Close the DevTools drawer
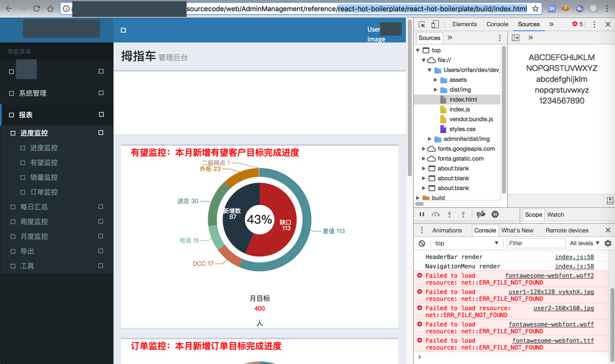This screenshot has height=364, width=615. tap(608, 231)
